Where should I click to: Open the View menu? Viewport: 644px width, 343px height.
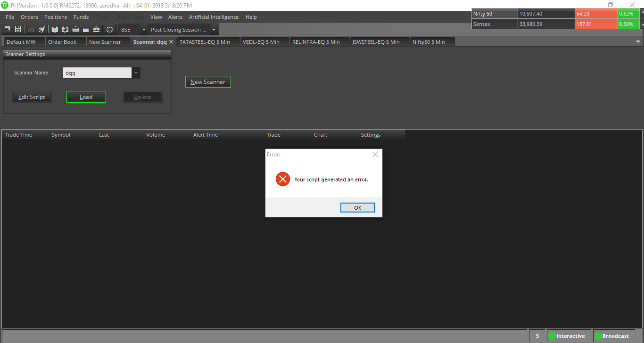pos(156,17)
